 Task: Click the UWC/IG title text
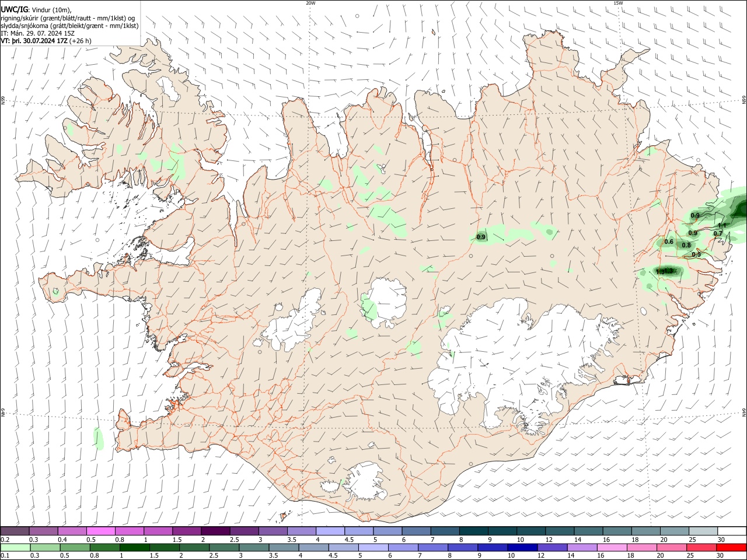pos(15,10)
